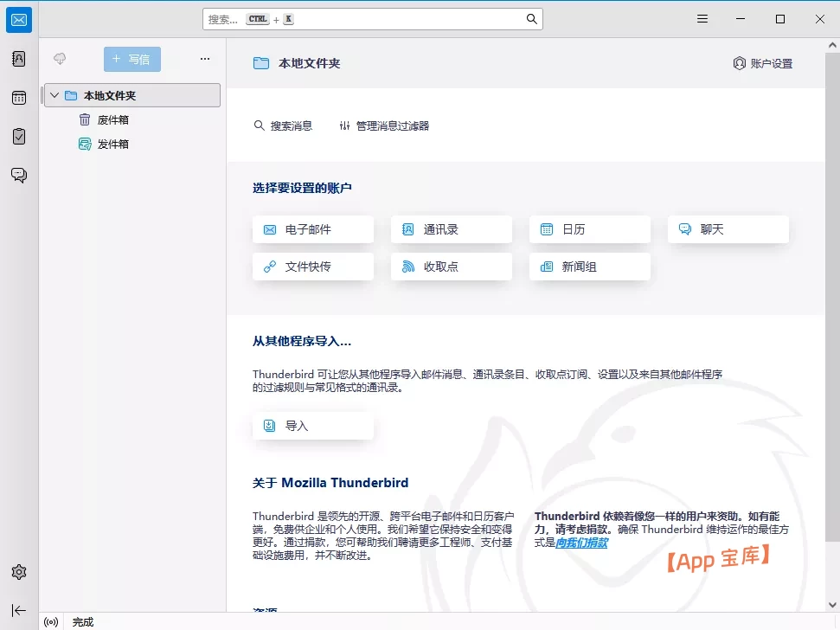Viewport: 840px width, 630px height.
Task: Click the network status icon in status bar
Action: 50,621
